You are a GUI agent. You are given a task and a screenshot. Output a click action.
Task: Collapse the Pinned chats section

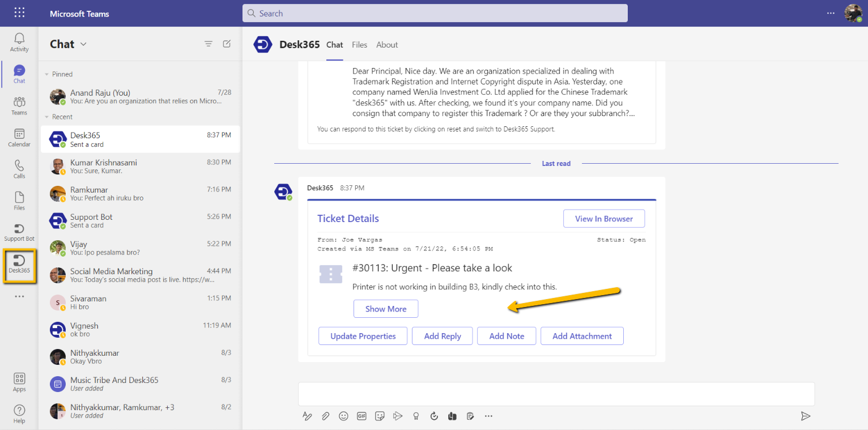pyautogui.click(x=46, y=74)
